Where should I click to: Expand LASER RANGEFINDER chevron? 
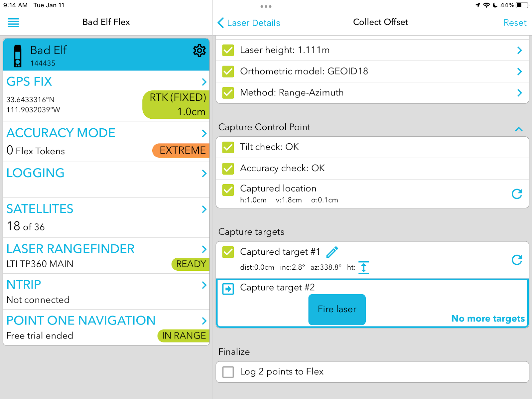click(204, 249)
